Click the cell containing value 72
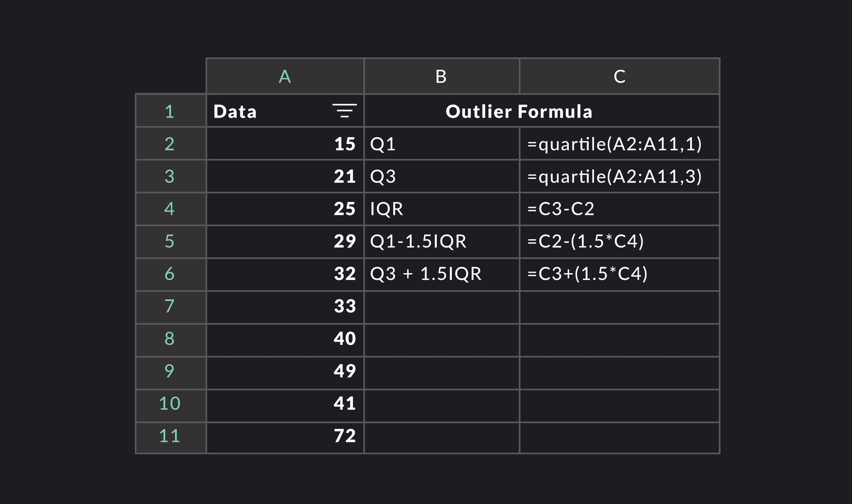 click(285, 436)
